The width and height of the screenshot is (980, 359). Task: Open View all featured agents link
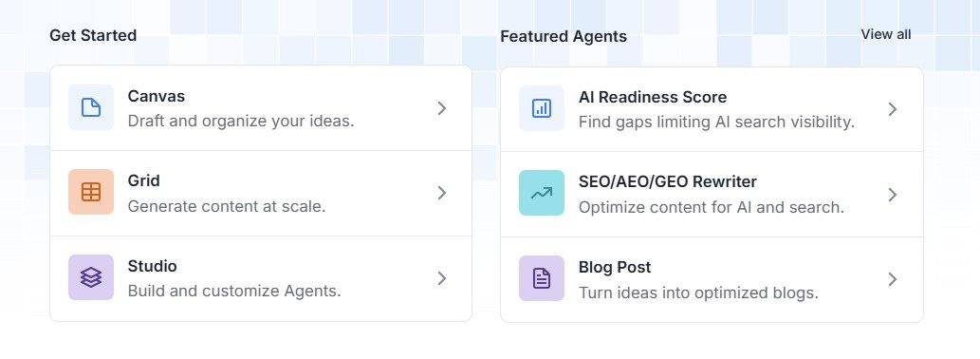(x=886, y=34)
